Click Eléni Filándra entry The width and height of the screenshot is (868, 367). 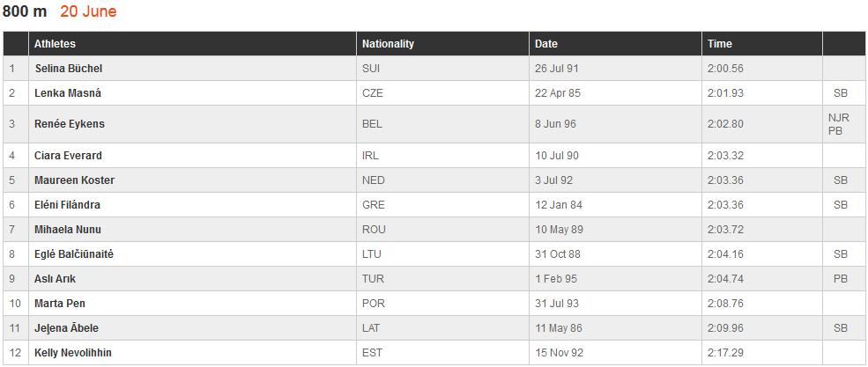(x=67, y=205)
